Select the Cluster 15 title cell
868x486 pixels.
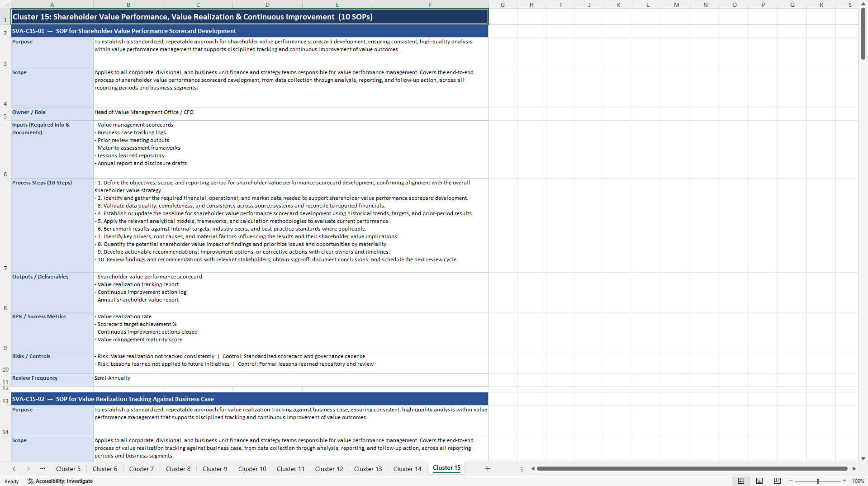250,17
